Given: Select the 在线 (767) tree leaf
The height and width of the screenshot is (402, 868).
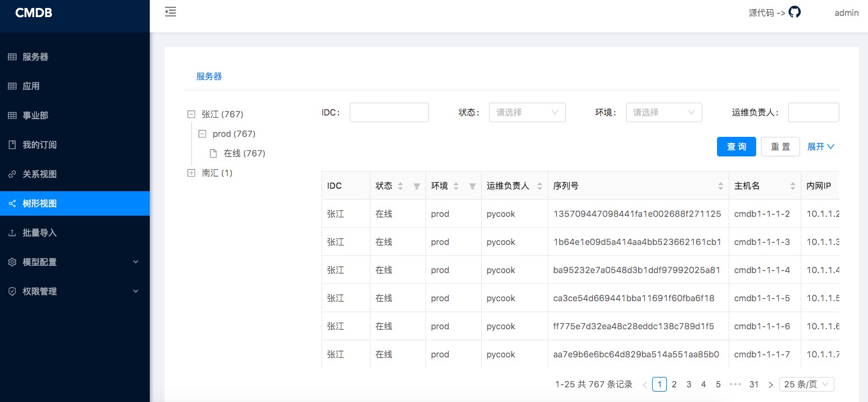Looking at the screenshot, I should point(244,153).
